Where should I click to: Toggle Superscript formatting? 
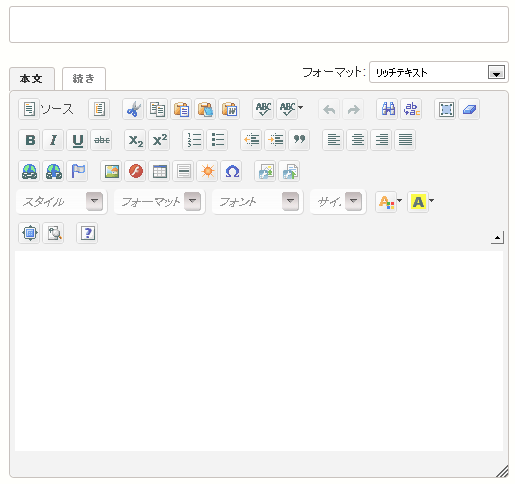click(159, 140)
